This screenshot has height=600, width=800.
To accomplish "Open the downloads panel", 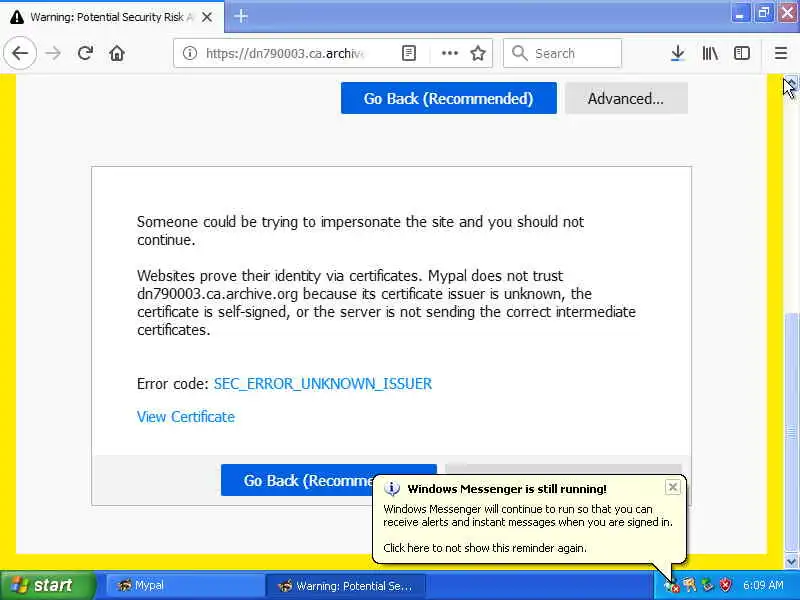I will pyautogui.click(x=678, y=53).
